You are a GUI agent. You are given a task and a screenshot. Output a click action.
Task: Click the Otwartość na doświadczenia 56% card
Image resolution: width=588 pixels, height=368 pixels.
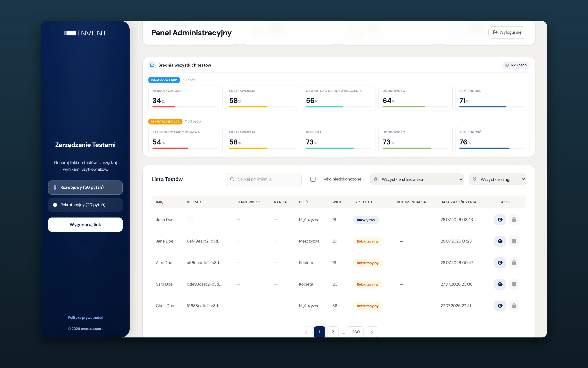coord(338,98)
